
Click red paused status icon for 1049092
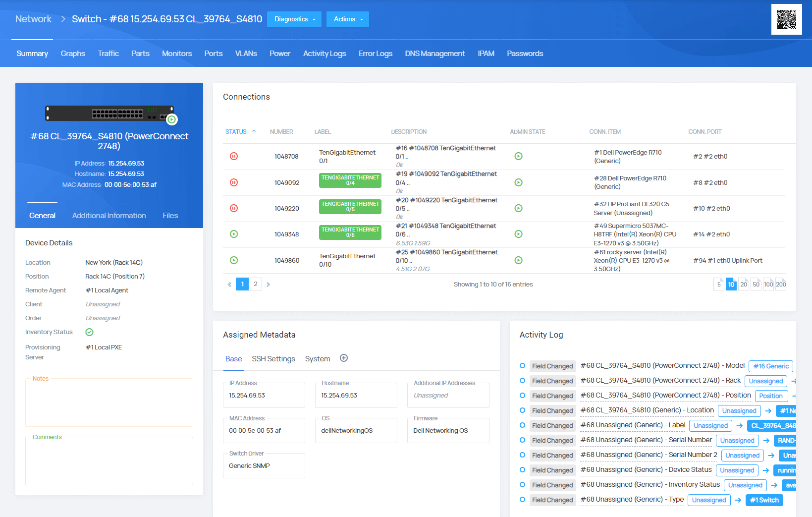coord(234,182)
